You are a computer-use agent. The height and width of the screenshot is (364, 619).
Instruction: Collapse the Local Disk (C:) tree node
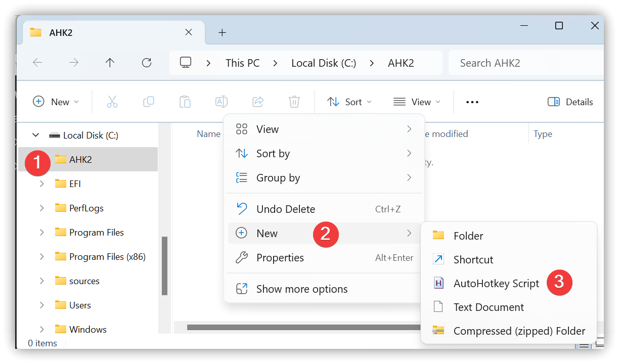point(35,135)
